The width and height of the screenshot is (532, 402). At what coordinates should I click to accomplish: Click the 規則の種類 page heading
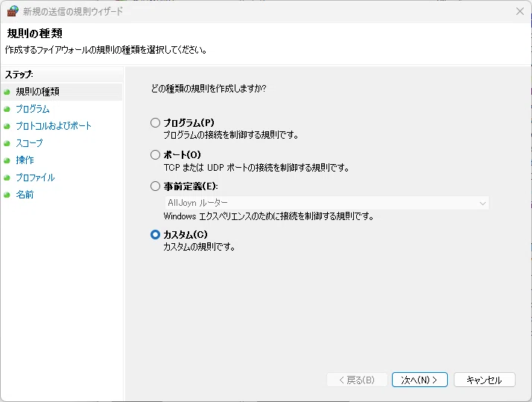(34, 34)
